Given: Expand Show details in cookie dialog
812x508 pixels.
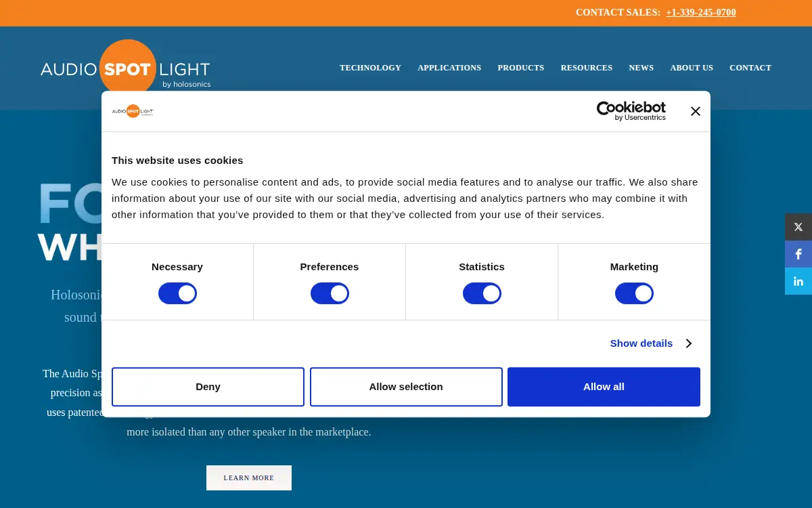Looking at the screenshot, I should [x=651, y=343].
